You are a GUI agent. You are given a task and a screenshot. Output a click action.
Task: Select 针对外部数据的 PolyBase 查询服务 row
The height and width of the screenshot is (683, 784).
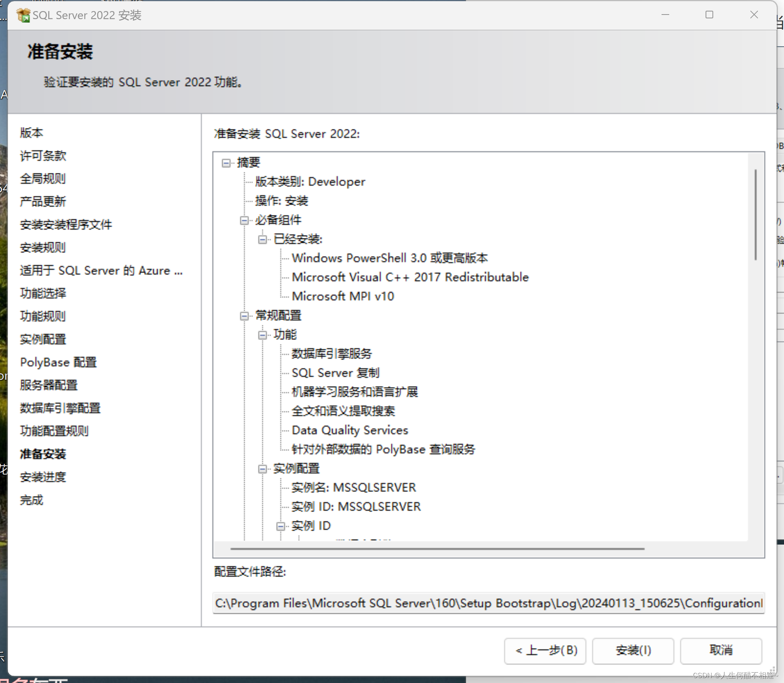[383, 449]
